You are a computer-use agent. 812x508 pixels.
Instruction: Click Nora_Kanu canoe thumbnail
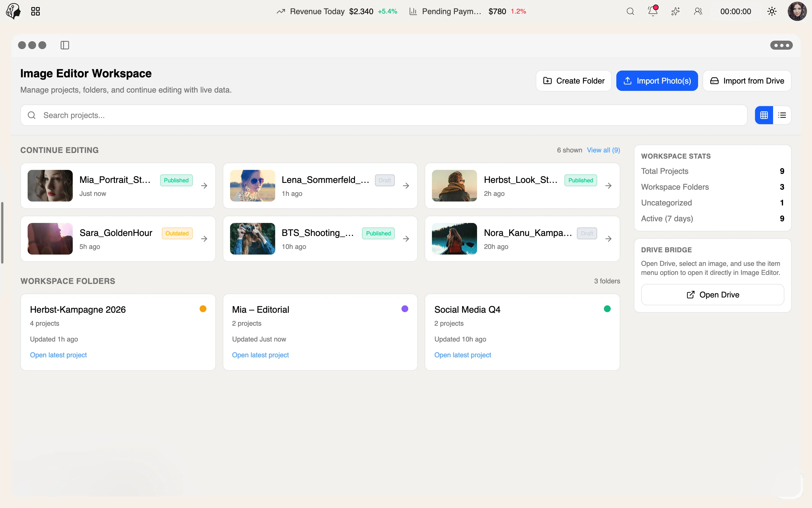454,238
